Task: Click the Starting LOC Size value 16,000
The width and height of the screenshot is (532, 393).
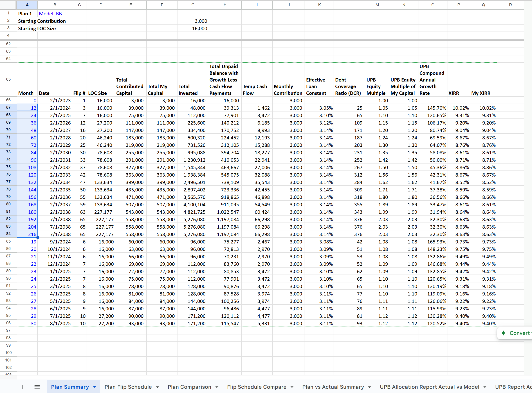Action: 199,29
